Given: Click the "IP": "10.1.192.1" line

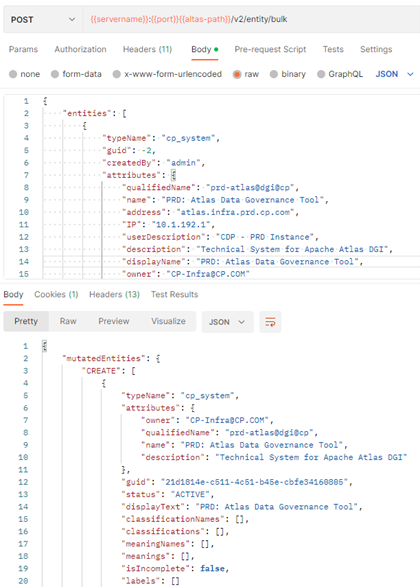Looking at the screenshot, I should tap(168, 225).
